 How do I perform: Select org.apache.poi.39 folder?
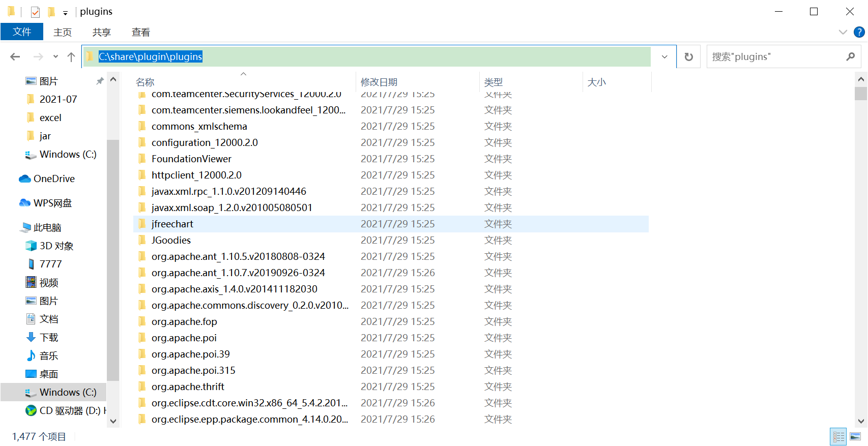coord(191,354)
